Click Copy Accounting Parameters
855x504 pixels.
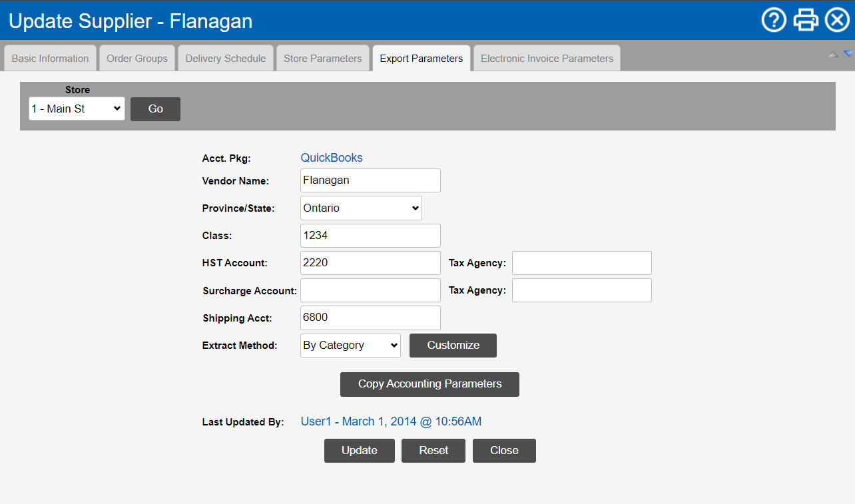(429, 384)
